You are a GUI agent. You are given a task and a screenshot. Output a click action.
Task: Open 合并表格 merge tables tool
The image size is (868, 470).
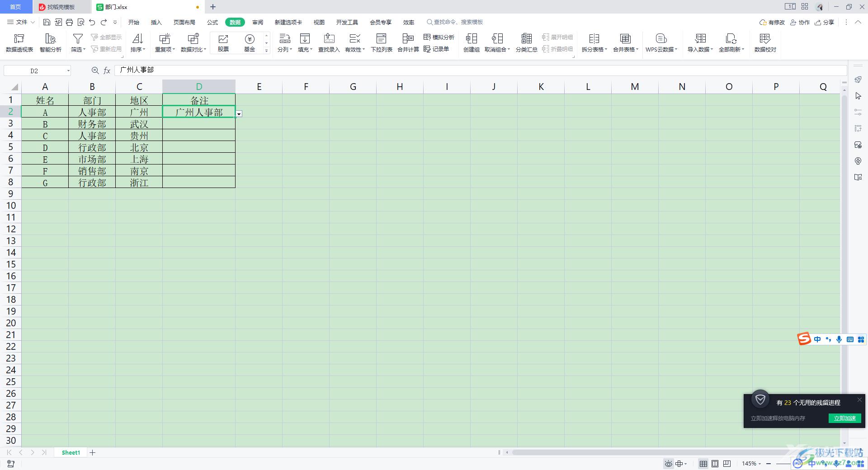pyautogui.click(x=626, y=43)
